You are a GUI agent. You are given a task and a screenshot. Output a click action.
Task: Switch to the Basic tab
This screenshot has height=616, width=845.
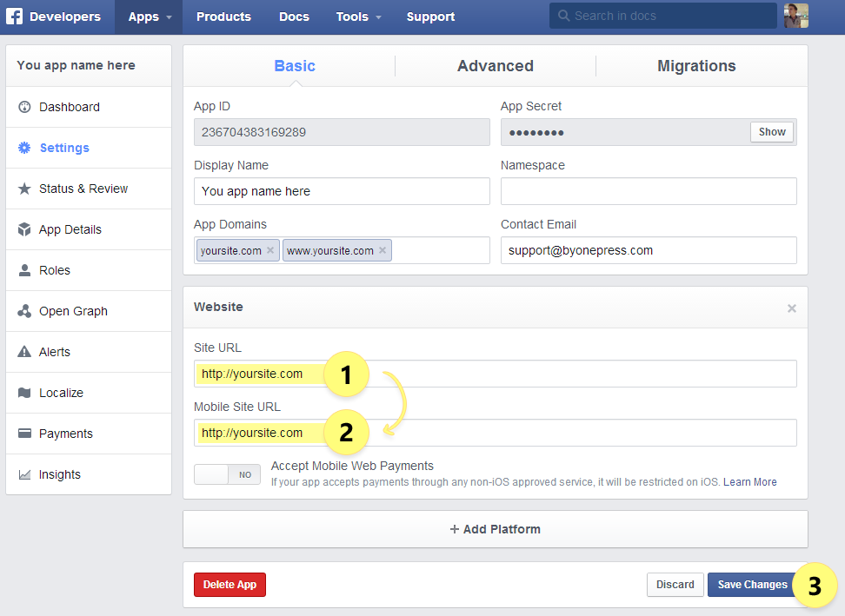pos(295,66)
